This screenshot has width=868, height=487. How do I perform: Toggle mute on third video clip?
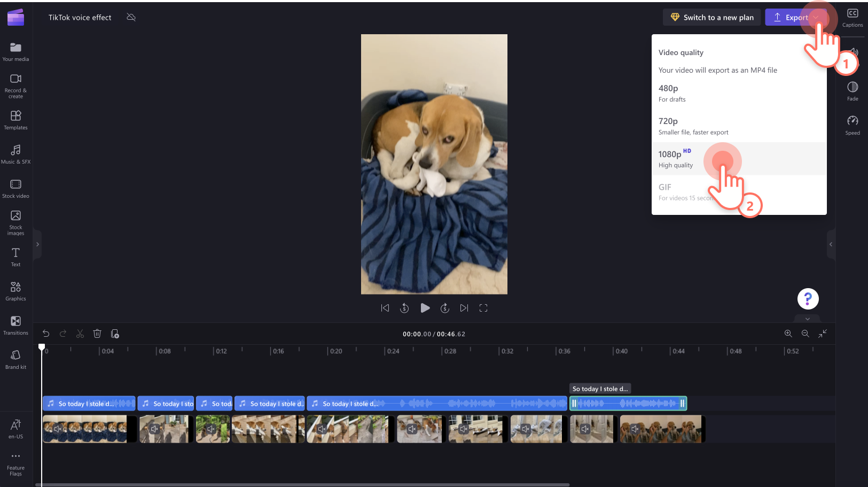pos(210,429)
